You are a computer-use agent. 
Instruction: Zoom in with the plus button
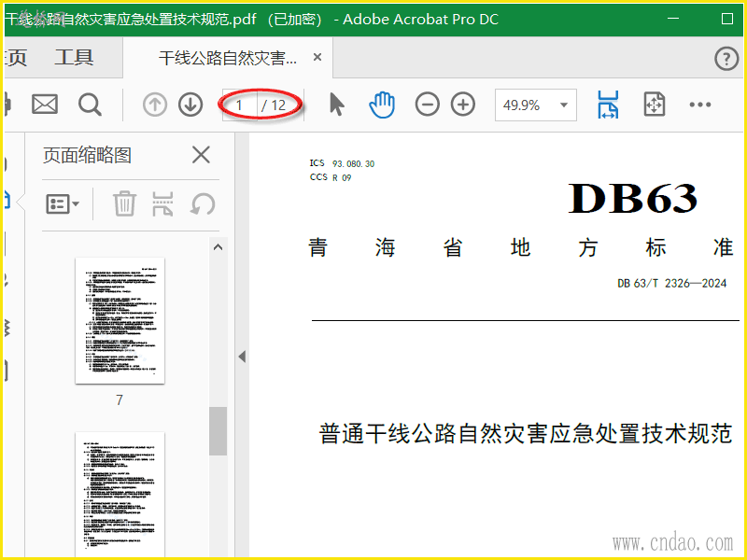tap(463, 105)
